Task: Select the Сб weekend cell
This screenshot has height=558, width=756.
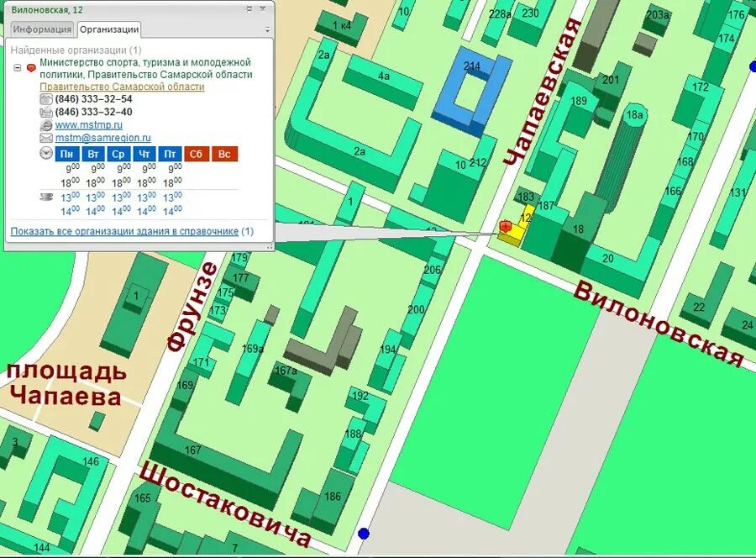Action: click(x=197, y=154)
